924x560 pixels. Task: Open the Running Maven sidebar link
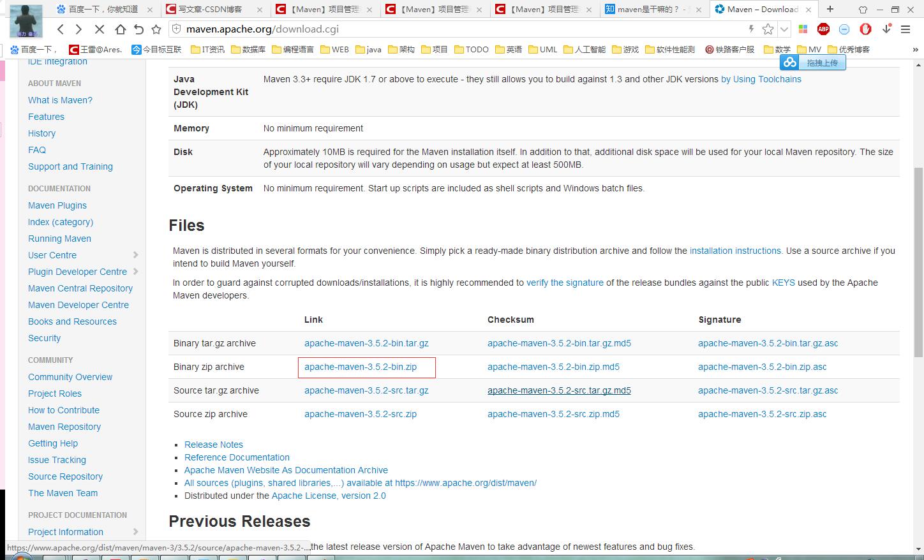pyautogui.click(x=59, y=239)
